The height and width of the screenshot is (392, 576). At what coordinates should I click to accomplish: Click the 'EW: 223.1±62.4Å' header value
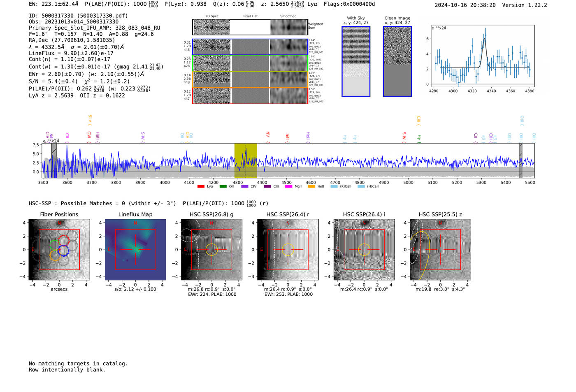[x=53, y=4]
